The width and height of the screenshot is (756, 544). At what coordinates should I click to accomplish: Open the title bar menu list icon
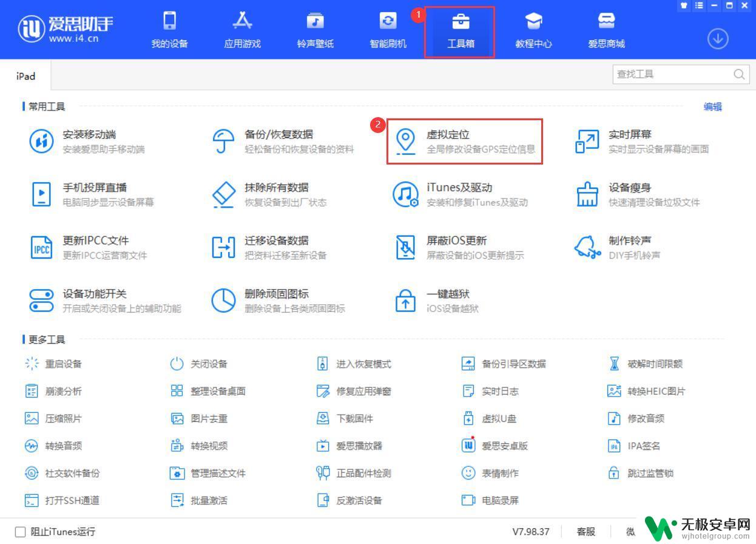700,5
